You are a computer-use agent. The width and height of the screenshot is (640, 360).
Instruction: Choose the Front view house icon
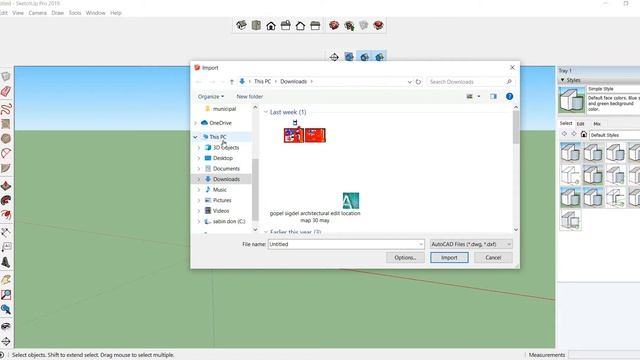point(271,26)
